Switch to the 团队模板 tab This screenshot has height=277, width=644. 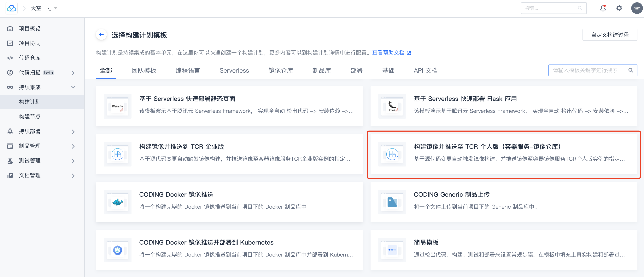144,71
